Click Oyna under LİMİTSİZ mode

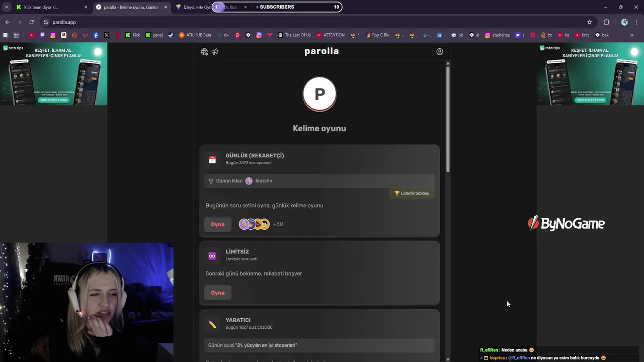coord(218,293)
